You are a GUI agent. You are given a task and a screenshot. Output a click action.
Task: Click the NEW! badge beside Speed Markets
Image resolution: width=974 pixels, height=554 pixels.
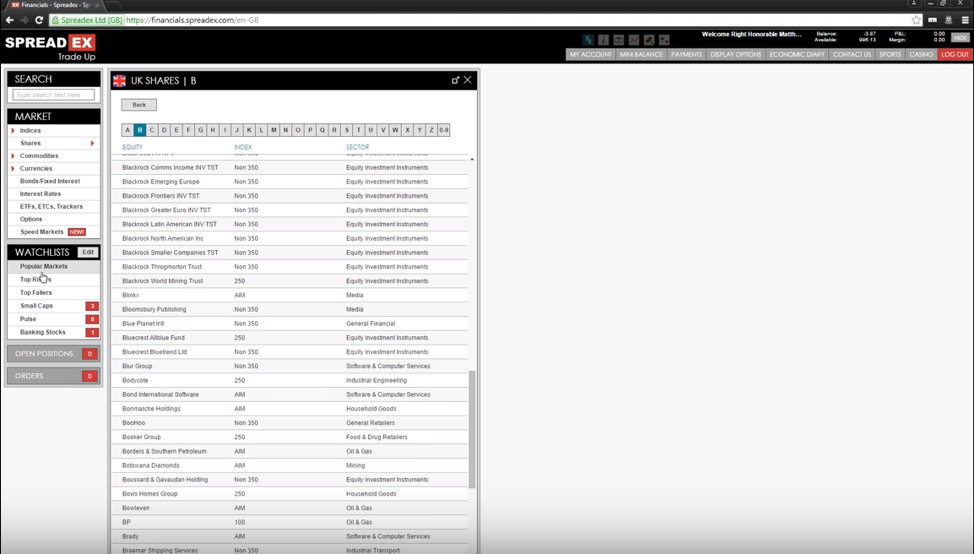pos(77,232)
